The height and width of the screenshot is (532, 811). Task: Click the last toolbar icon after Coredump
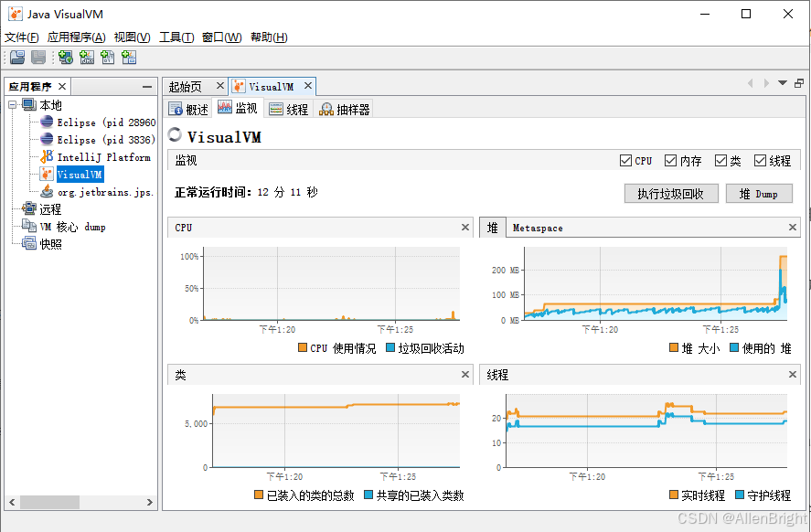(x=129, y=58)
